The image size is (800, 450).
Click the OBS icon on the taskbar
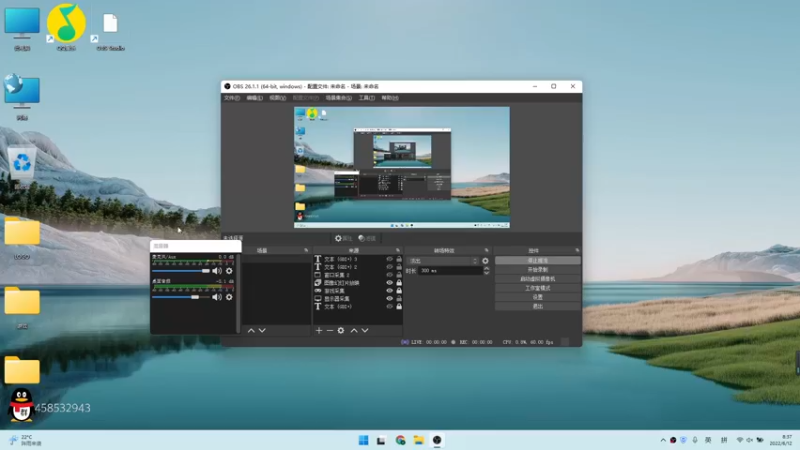[437, 440]
